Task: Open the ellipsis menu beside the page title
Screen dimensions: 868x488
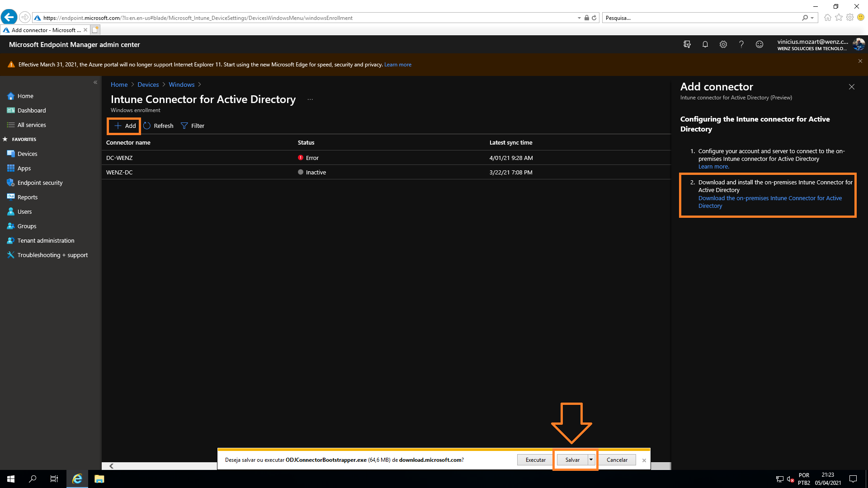Action: click(x=310, y=99)
